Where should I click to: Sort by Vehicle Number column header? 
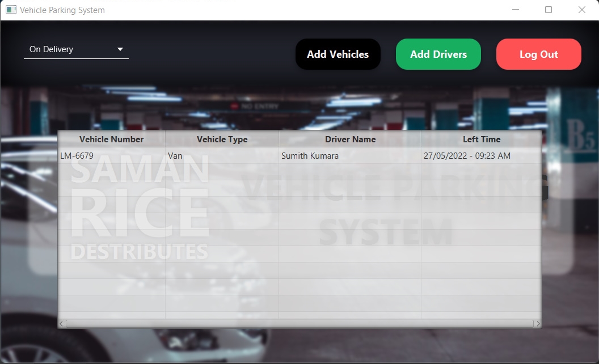point(112,139)
